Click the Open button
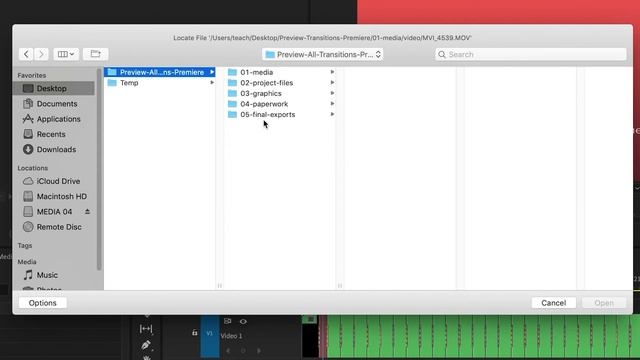 pos(604,303)
